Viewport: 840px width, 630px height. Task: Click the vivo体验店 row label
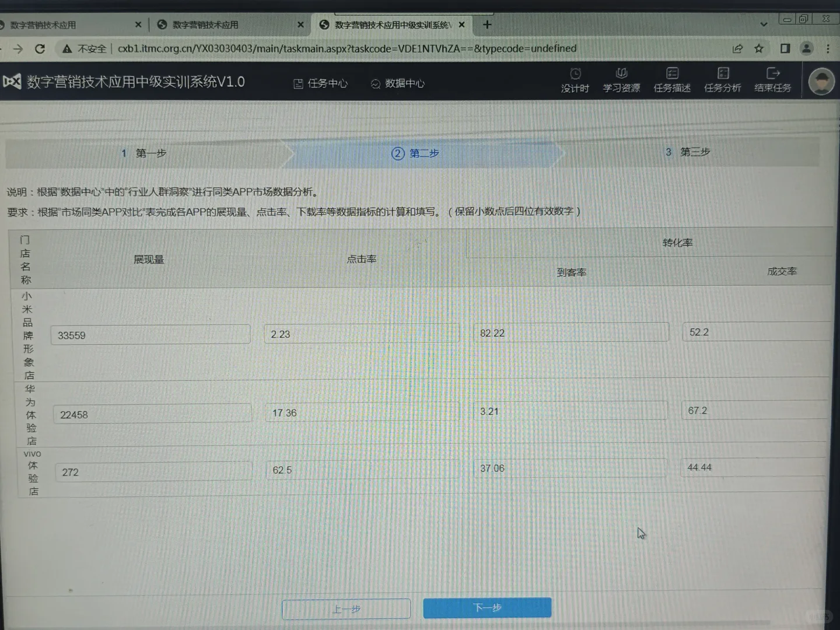[x=33, y=473]
